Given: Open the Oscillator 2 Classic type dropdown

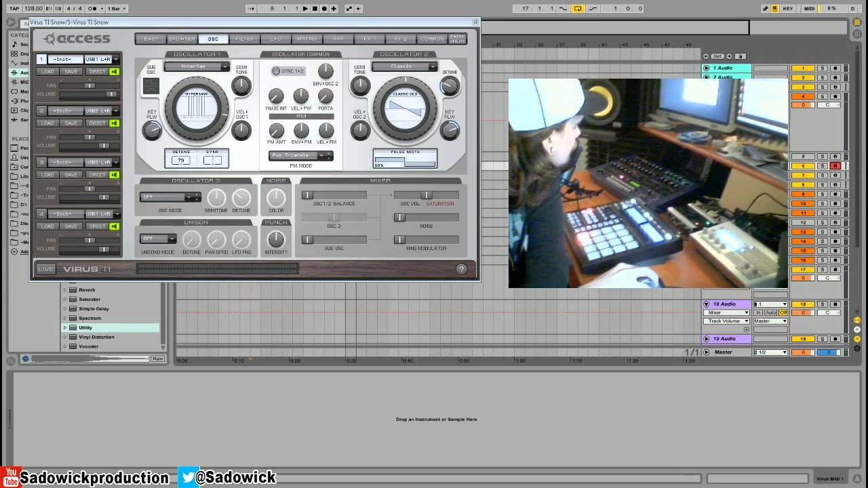Looking at the screenshot, I should click(x=404, y=66).
